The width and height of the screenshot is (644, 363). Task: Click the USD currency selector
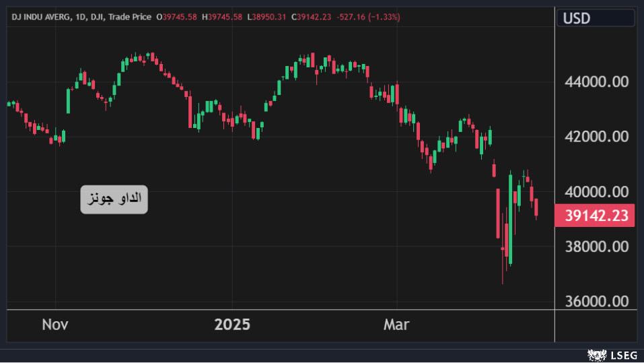595,18
